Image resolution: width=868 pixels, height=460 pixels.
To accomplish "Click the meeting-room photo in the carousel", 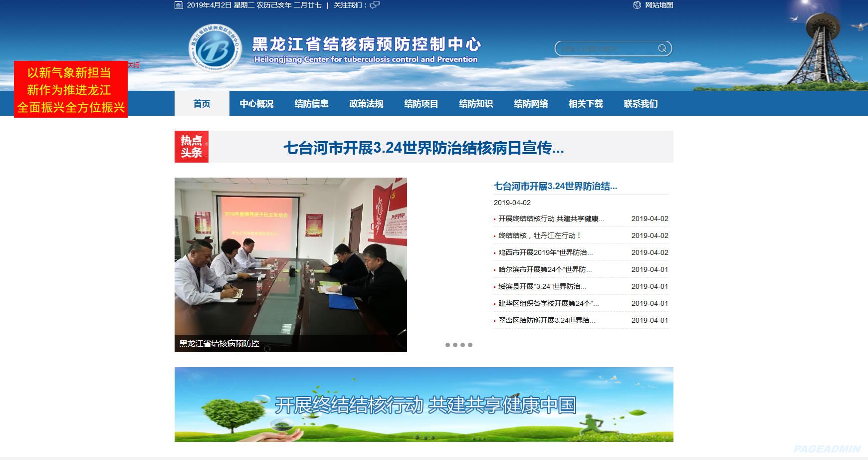I will coord(292,264).
